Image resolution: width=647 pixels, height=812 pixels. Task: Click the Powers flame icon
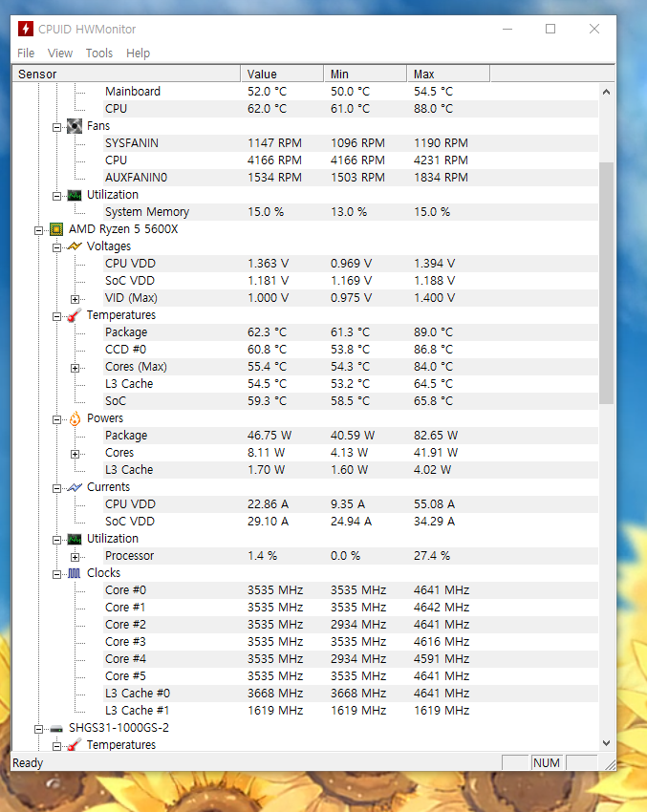pos(75,418)
